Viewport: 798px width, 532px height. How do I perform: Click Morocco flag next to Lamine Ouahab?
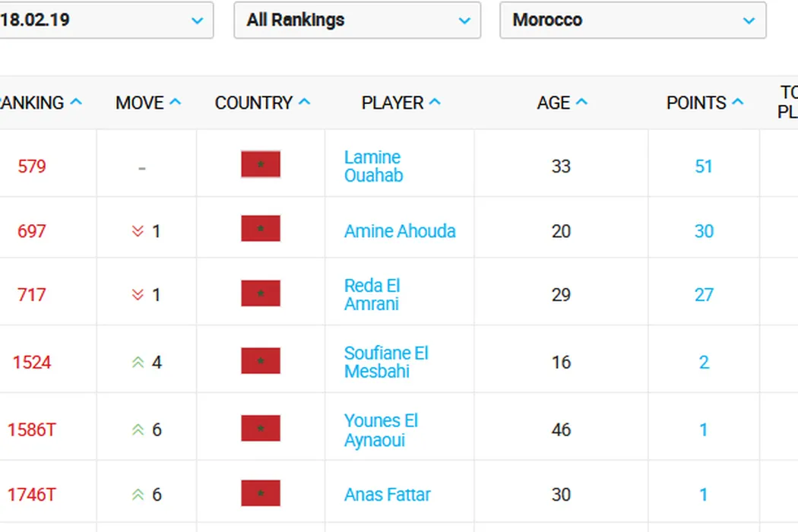click(261, 165)
